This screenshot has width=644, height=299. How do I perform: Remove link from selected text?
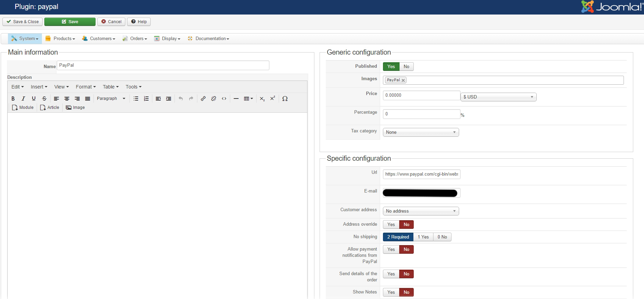point(214,99)
